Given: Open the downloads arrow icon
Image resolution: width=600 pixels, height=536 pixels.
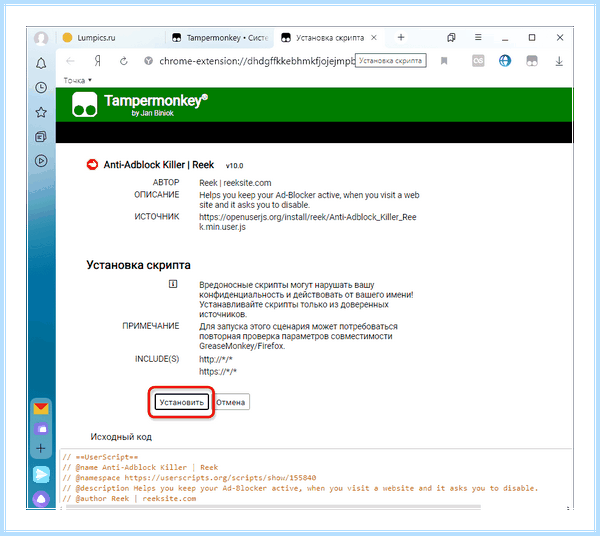Looking at the screenshot, I should (x=559, y=61).
